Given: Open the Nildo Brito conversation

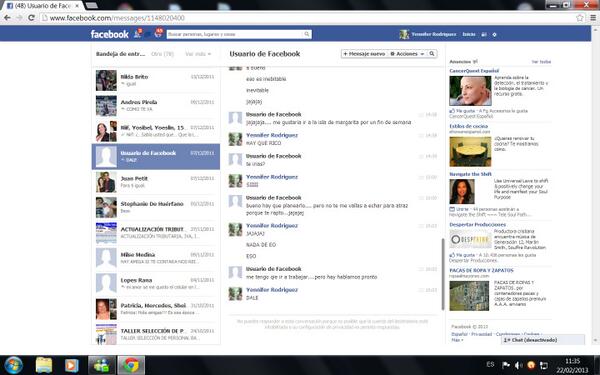Looking at the screenshot, I should coord(156,80).
